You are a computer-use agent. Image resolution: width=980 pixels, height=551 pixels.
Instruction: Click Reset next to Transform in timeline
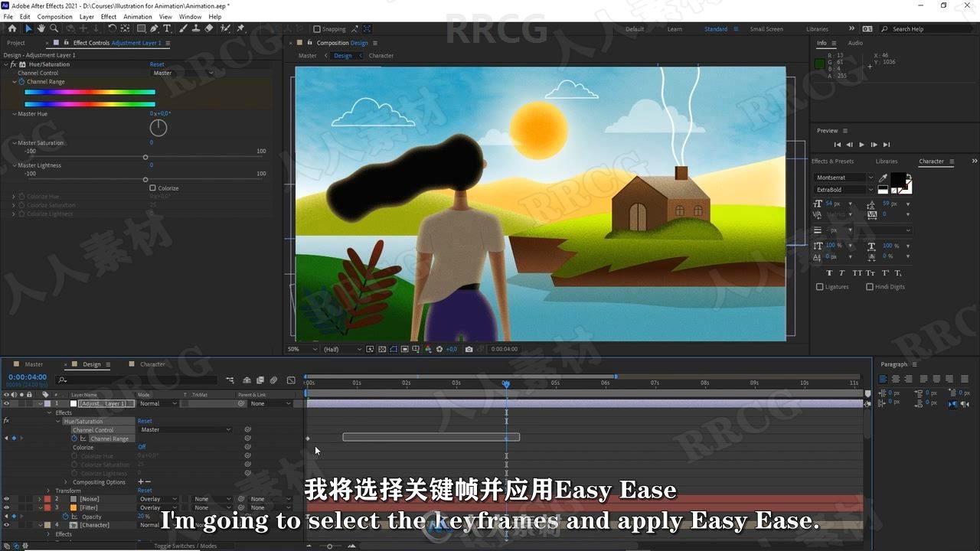(x=145, y=491)
